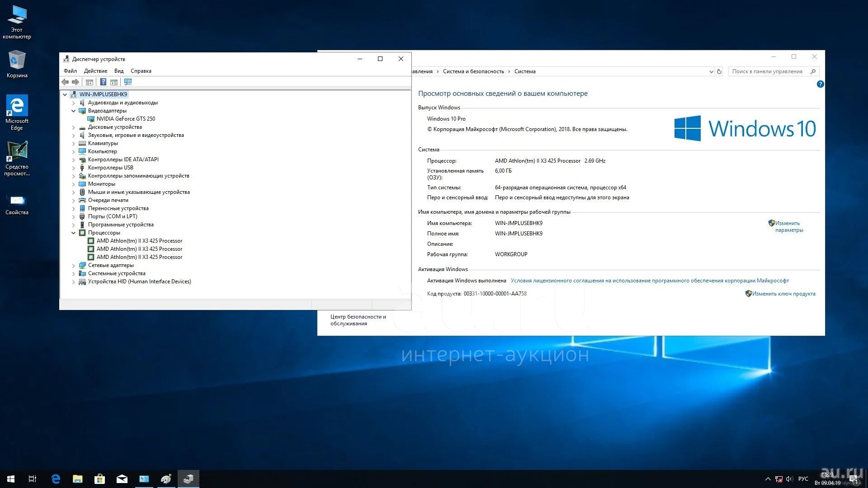This screenshot has height=488, width=868.
Task: Select the Компьютер tree item
Action: point(102,151)
